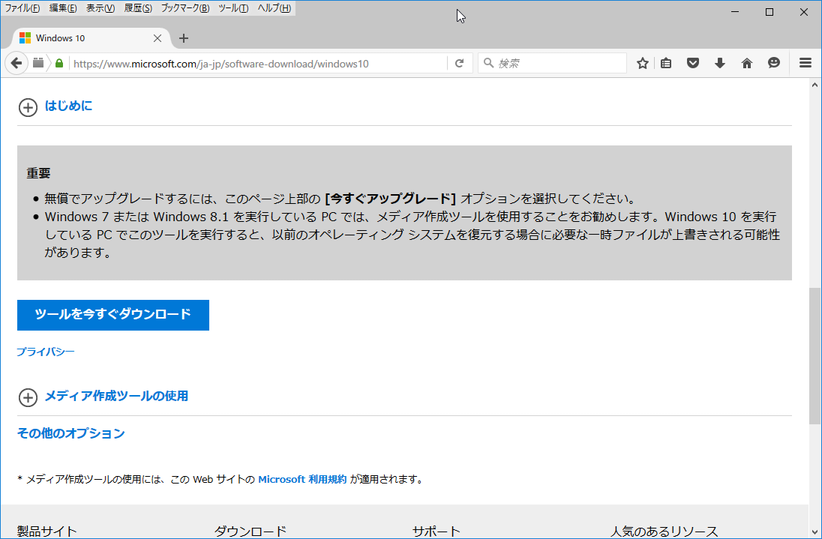This screenshot has height=539, width=822.
Task: Expand the はじめに section
Action: pyautogui.click(x=28, y=107)
